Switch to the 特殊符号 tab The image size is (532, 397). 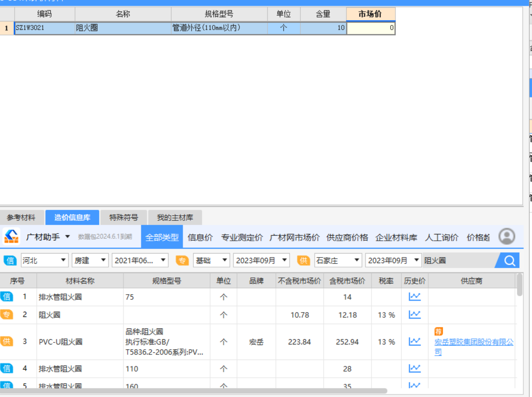124,218
